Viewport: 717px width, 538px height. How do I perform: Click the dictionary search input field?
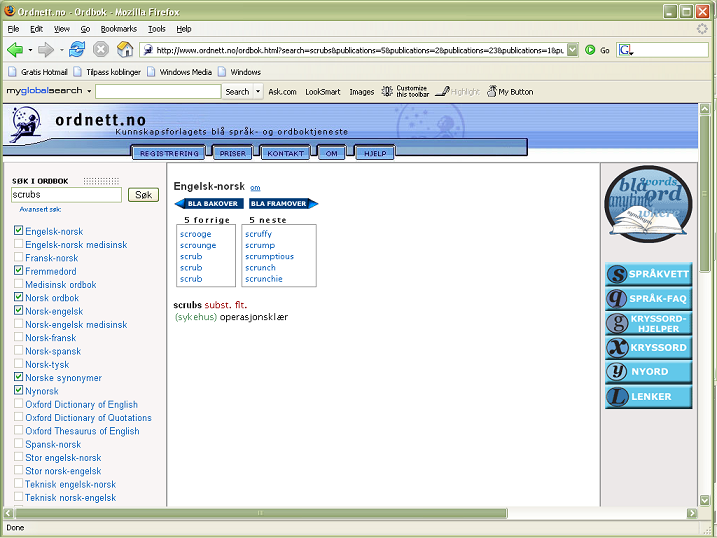65,195
